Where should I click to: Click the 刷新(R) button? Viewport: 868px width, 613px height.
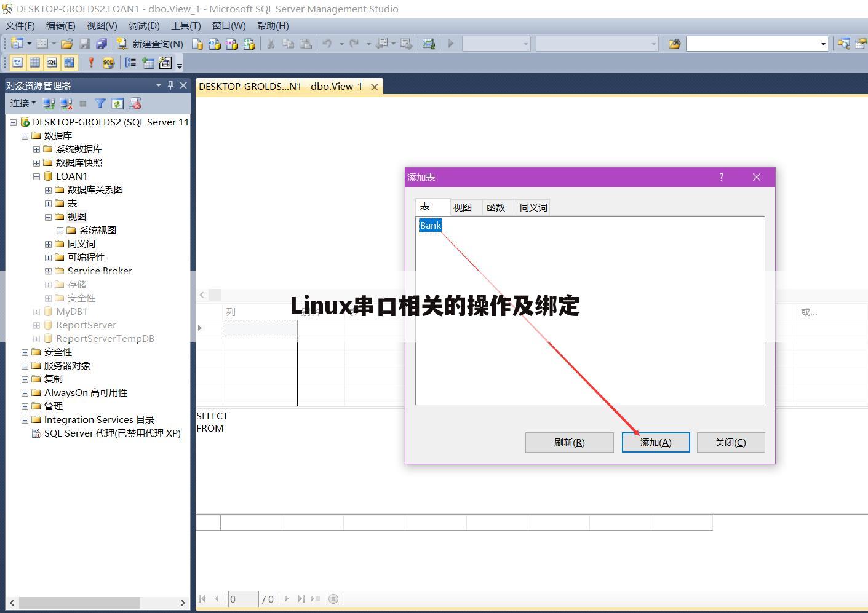(x=569, y=442)
